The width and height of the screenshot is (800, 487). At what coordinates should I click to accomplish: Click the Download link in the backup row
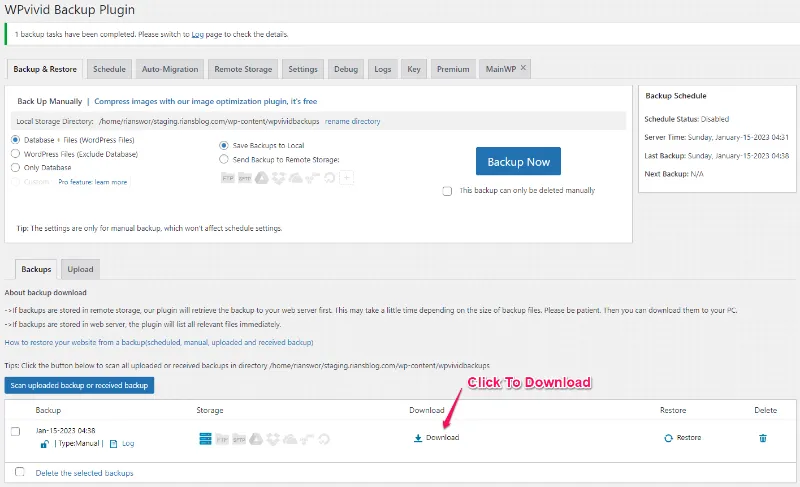pos(442,438)
